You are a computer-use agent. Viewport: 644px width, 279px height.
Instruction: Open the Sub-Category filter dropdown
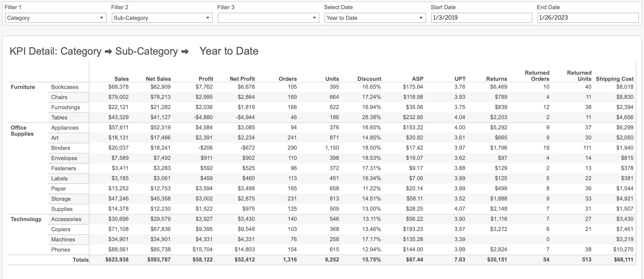[207, 17]
